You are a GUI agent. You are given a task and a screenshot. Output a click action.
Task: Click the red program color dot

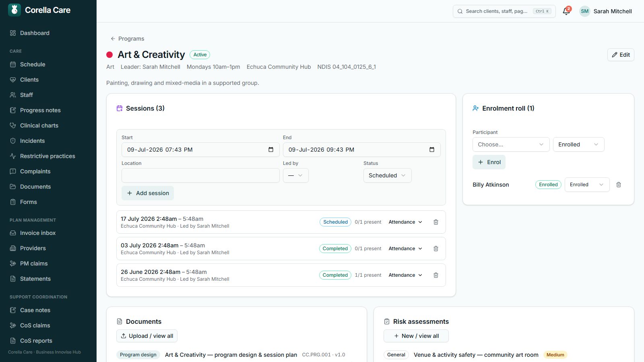tap(109, 55)
